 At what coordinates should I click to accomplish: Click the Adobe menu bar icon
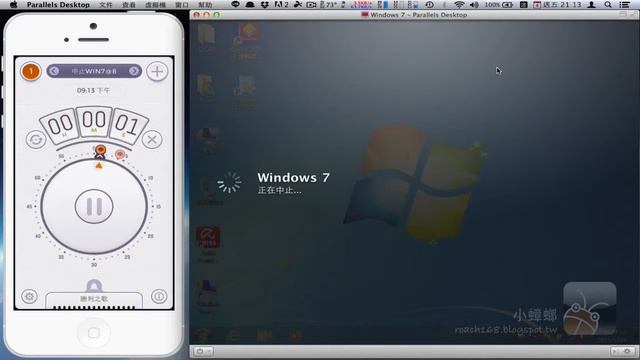click(x=281, y=5)
